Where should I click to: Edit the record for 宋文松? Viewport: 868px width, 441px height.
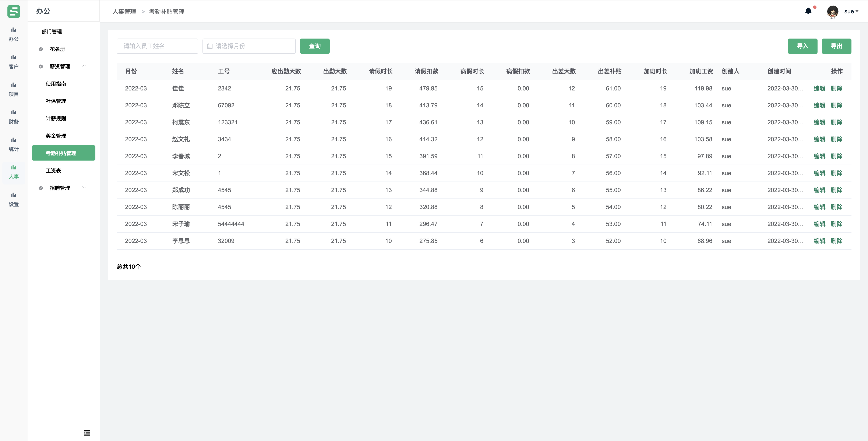click(x=819, y=173)
